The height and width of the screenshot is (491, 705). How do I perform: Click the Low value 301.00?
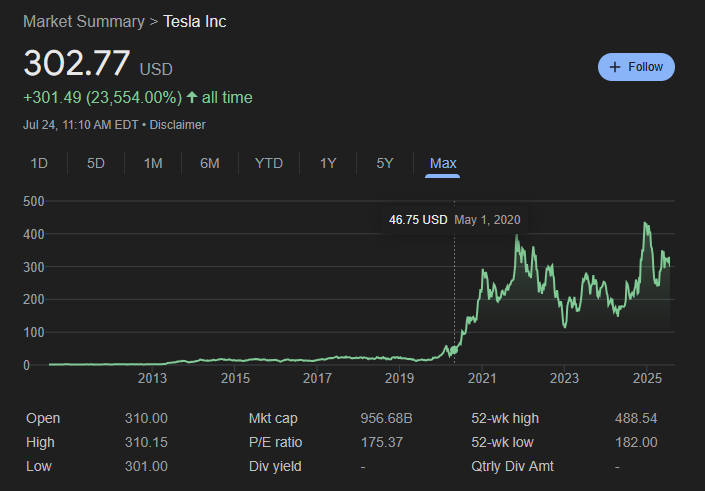point(146,466)
